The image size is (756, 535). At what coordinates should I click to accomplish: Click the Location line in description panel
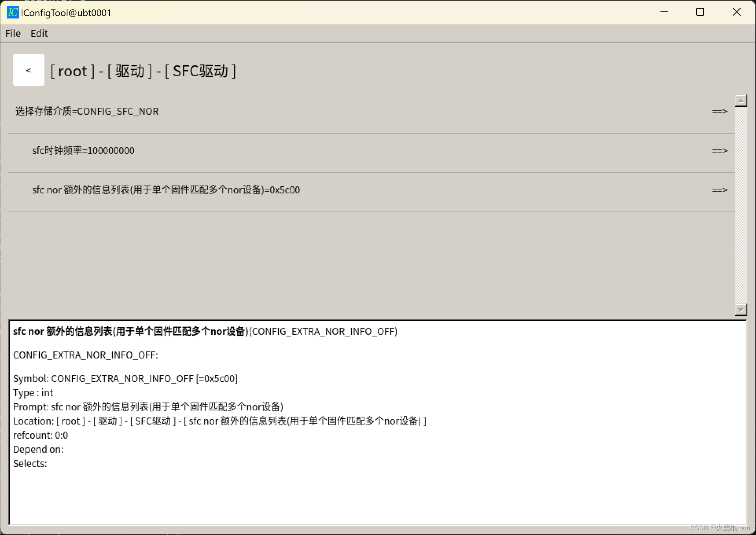pos(219,421)
